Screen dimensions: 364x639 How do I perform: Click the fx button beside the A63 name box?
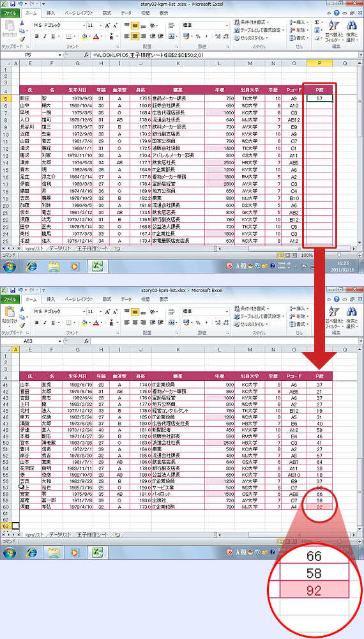pyautogui.click(x=86, y=341)
